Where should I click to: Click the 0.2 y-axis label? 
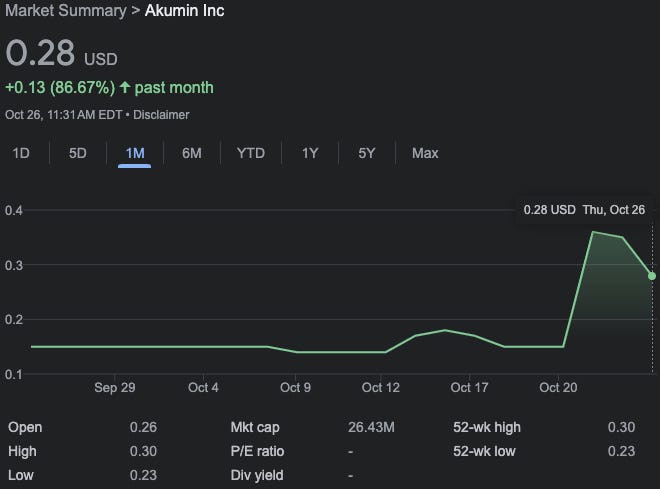14,319
